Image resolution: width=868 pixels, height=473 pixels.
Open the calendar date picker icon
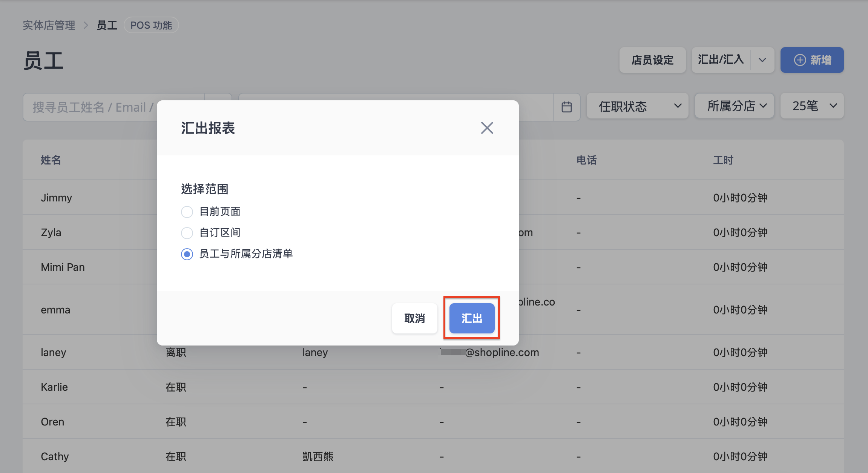tap(566, 107)
